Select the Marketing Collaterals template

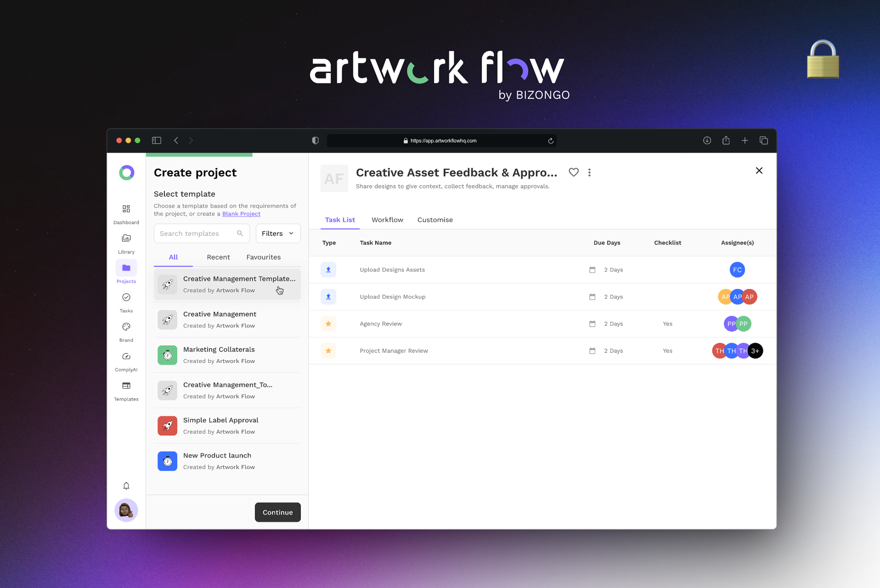pyautogui.click(x=227, y=355)
